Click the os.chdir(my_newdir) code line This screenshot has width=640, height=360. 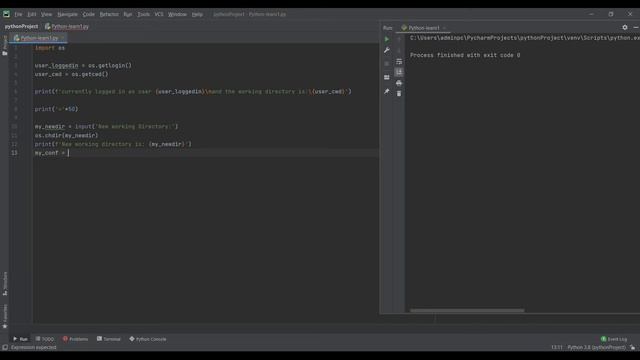tap(67, 136)
